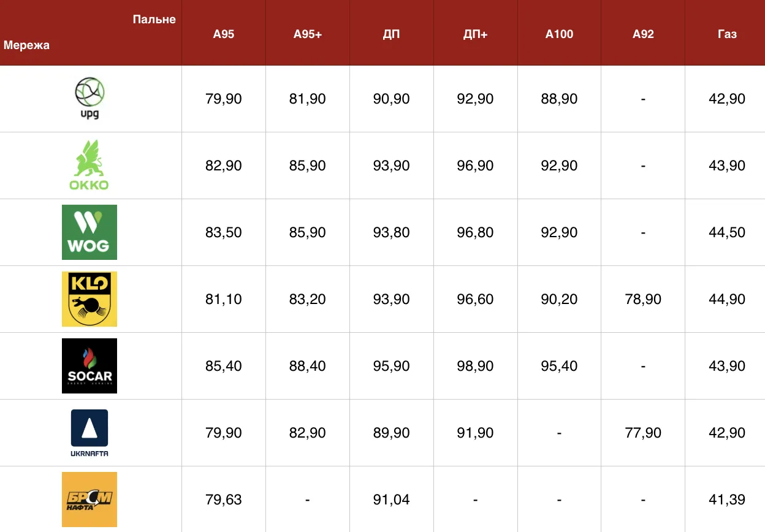Select the А100 column header

[x=560, y=34]
